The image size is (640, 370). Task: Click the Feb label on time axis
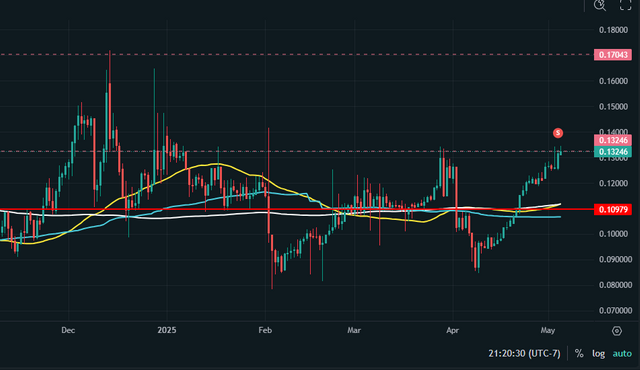tap(265, 330)
